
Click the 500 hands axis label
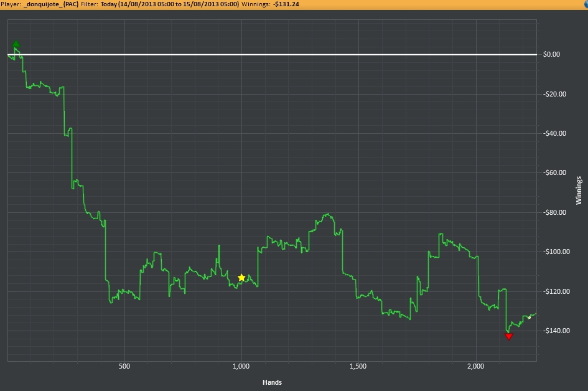point(124,366)
